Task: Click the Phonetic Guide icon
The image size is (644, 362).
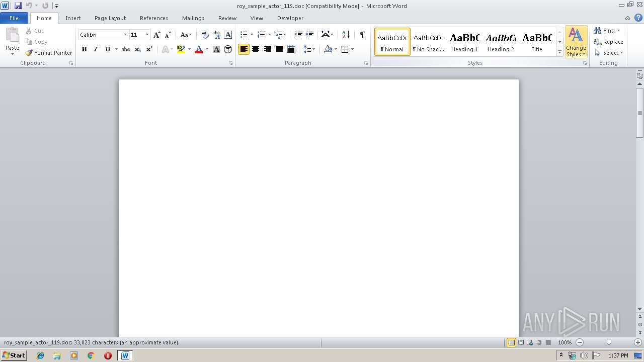Action: click(x=216, y=35)
